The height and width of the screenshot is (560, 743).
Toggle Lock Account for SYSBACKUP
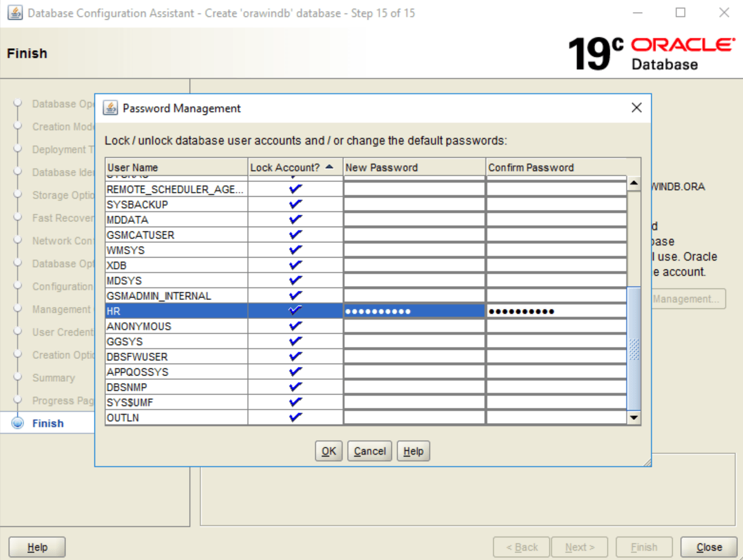(x=295, y=204)
